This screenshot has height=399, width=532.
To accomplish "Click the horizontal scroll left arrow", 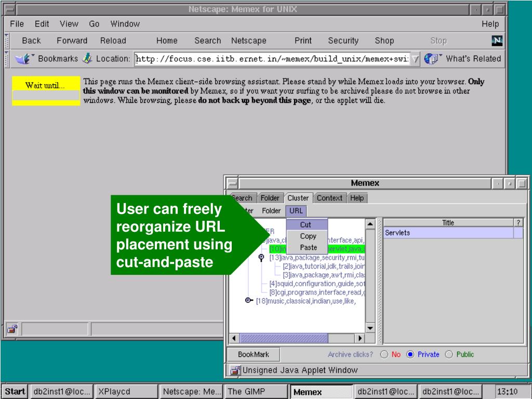I will (x=234, y=338).
